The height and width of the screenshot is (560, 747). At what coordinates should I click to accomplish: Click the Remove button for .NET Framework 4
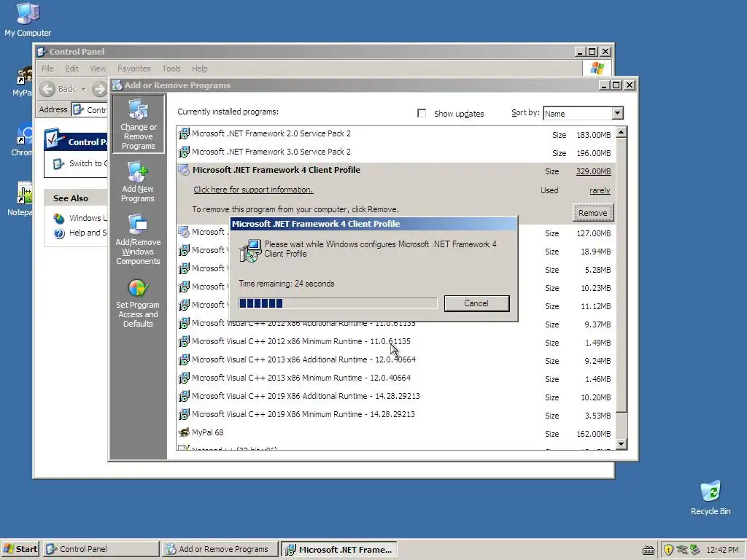click(592, 213)
